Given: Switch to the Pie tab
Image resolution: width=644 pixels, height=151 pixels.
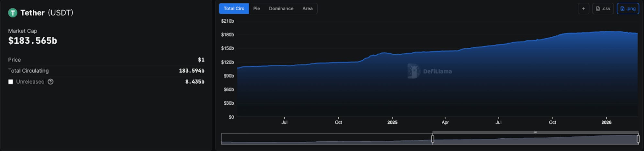Looking at the screenshot, I should click(257, 9).
